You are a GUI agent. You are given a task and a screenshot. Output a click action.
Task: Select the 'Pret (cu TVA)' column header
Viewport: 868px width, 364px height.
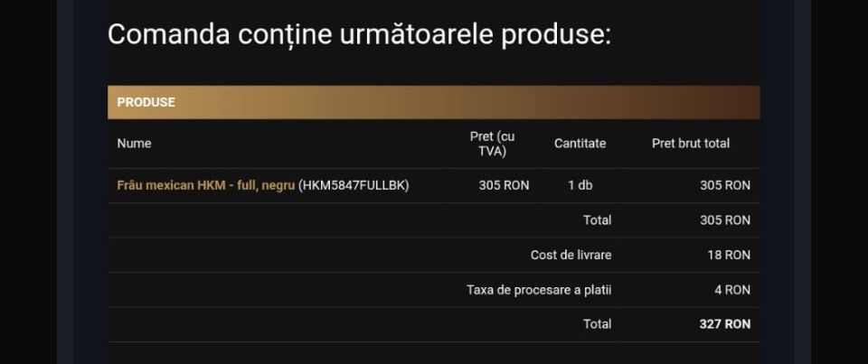492,144
